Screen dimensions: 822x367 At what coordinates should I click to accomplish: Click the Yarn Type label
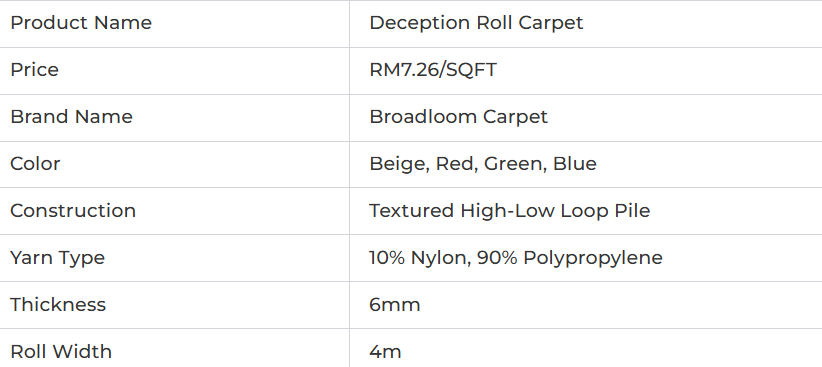[x=58, y=258]
